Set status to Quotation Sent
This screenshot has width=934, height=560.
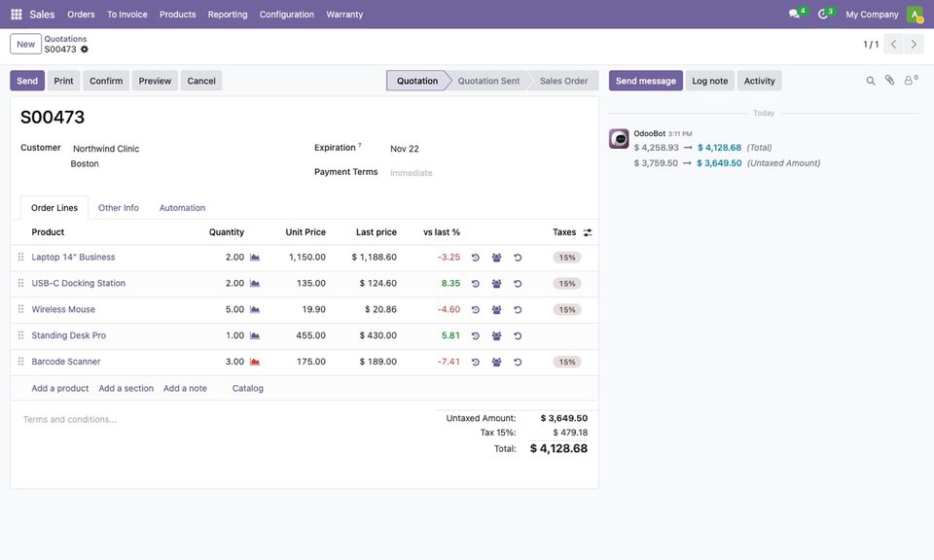click(488, 81)
